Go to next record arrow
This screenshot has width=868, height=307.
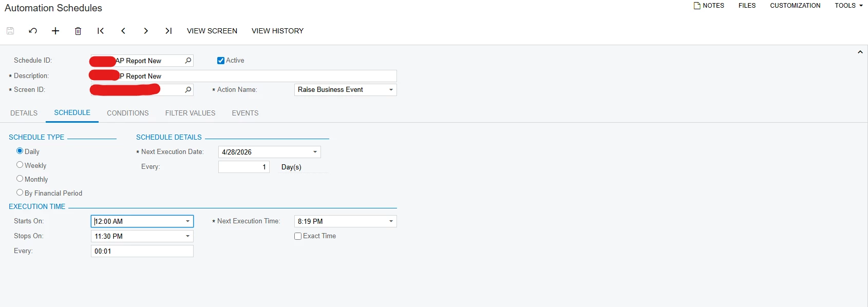click(x=146, y=31)
